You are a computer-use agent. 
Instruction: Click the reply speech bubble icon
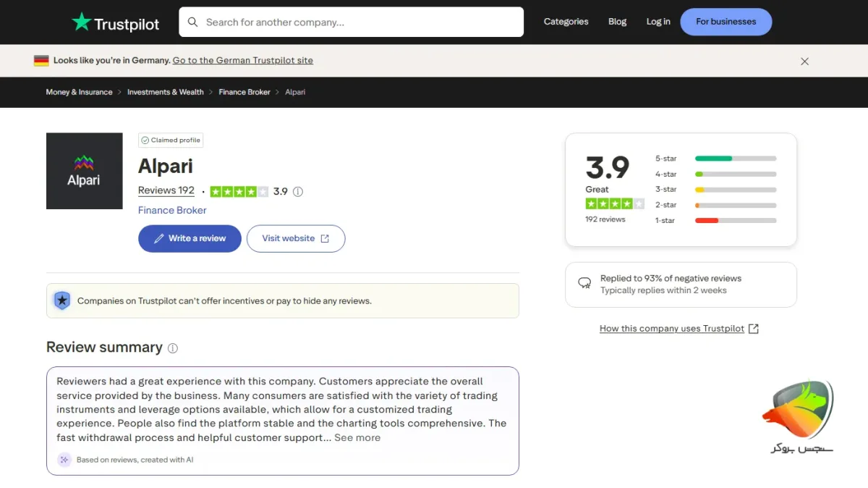(584, 283)
